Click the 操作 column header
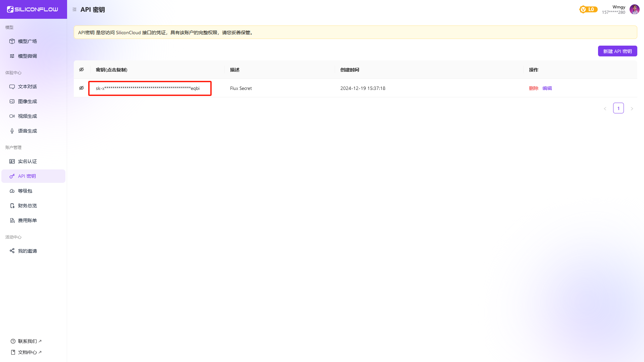 [534, 70]
